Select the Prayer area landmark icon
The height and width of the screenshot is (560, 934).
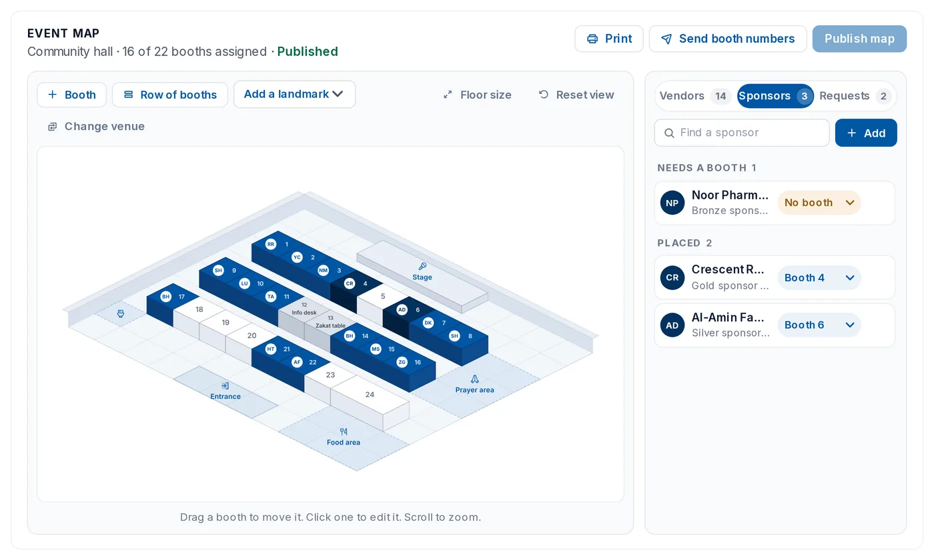[x=475, y=379]
